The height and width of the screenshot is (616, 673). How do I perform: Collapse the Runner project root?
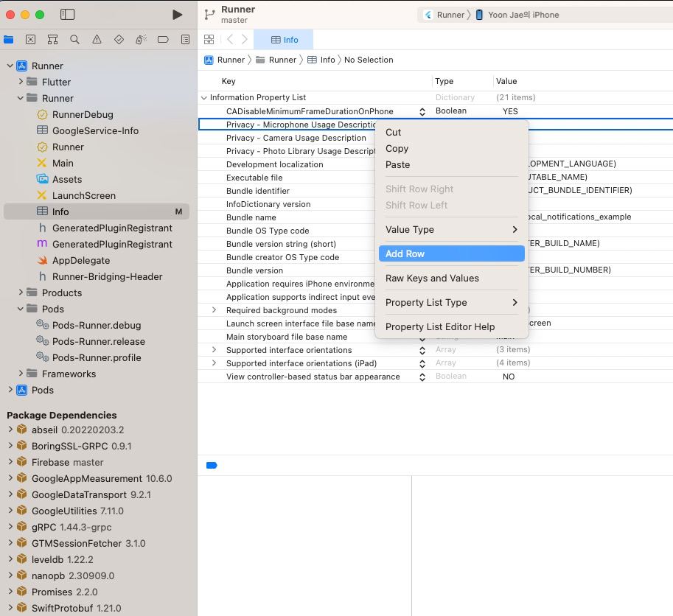pyautogui.click(x=10, y=66)
